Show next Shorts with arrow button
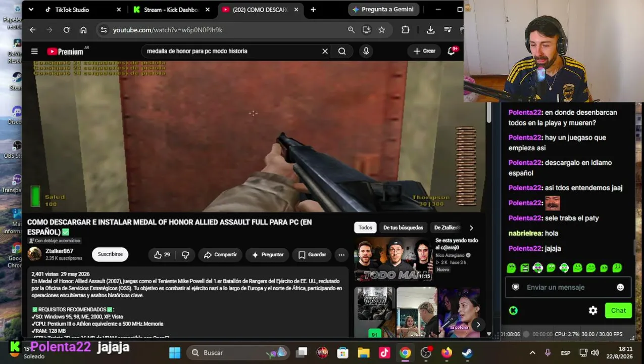 (x=478, y=325)
